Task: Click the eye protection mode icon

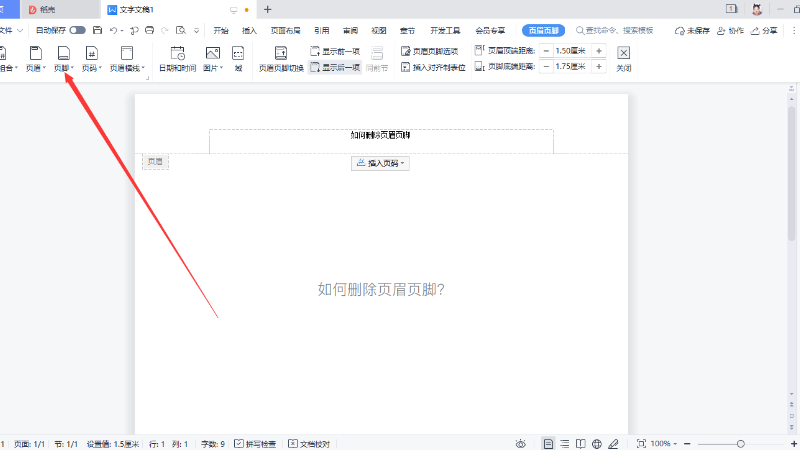Action: pyautogui.click(x=521, y=443)
